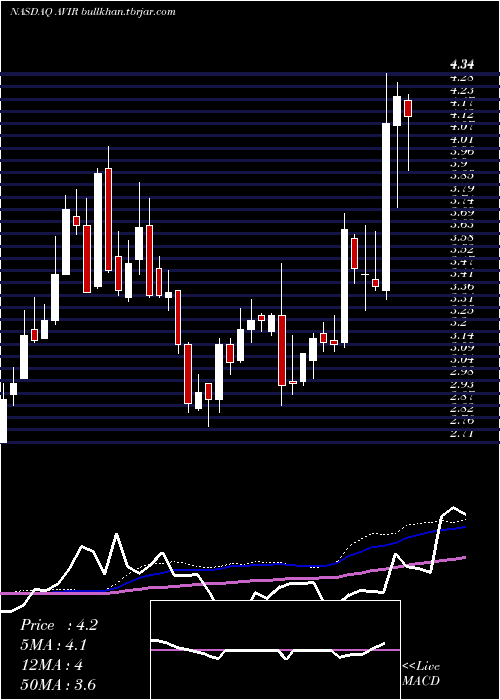
Task: Click the 3.41 price axis label
Action: pos(462,274)
